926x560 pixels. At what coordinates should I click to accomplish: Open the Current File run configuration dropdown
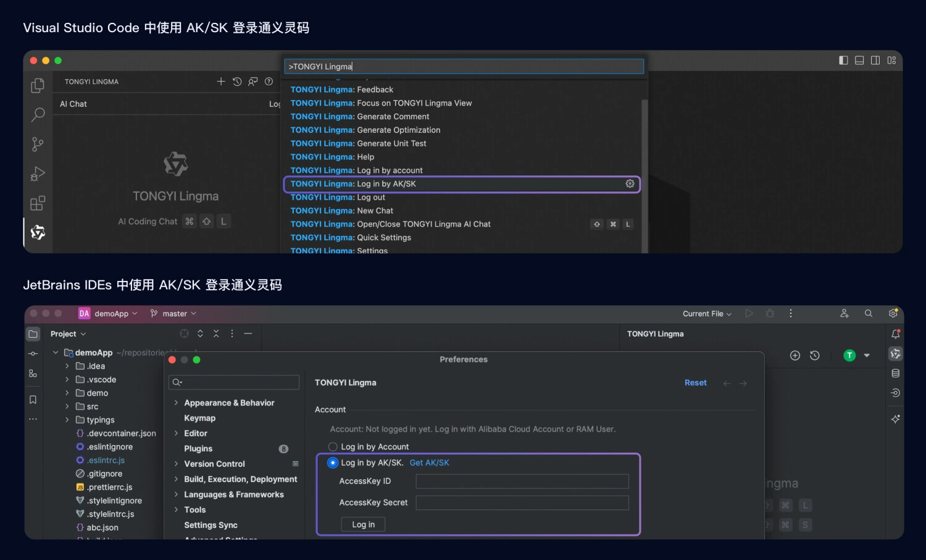tap(707, 314)
